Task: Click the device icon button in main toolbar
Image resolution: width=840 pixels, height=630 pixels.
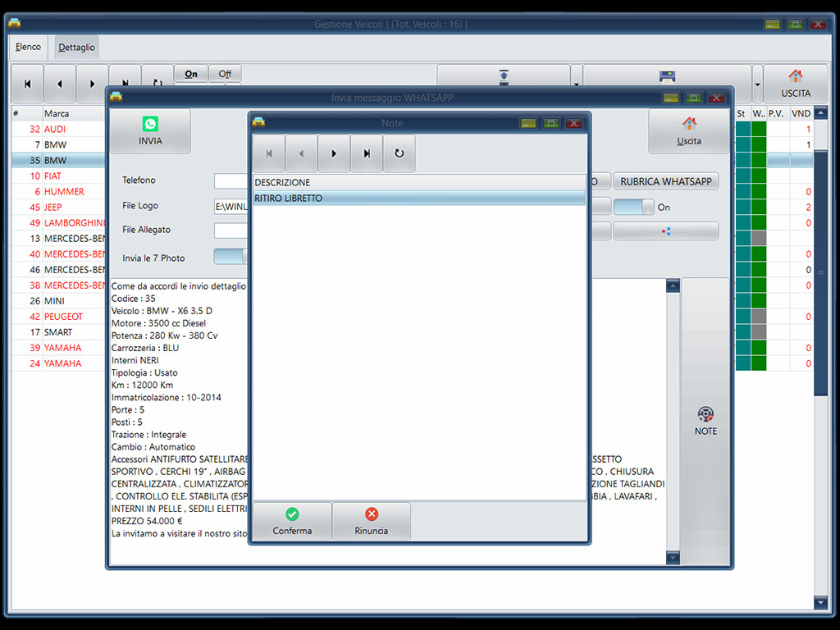Action: point(504,76)
